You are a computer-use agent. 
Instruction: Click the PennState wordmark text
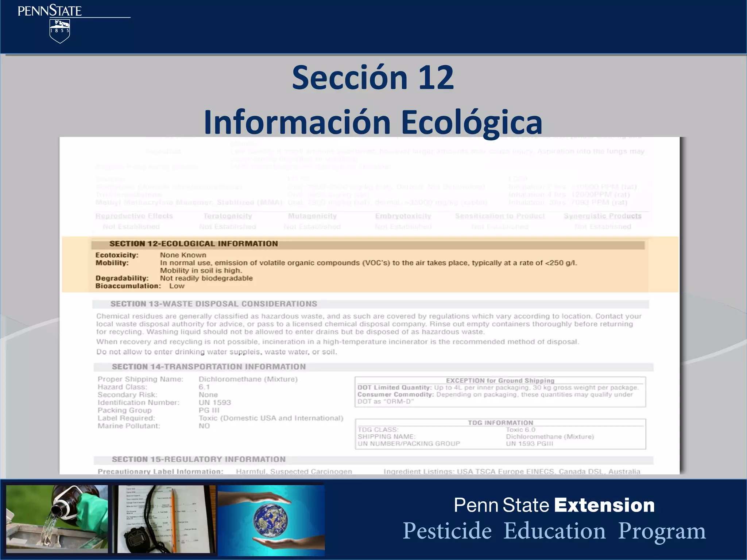[50, 11]
